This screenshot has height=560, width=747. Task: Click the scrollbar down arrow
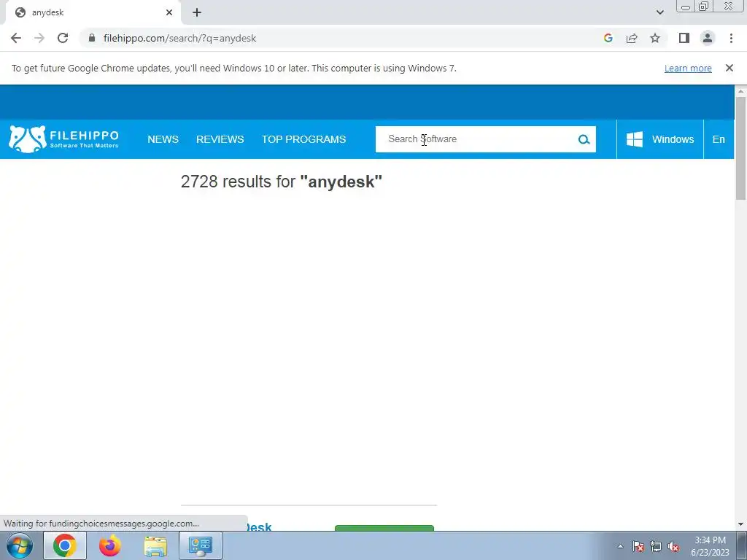point(740,524)
